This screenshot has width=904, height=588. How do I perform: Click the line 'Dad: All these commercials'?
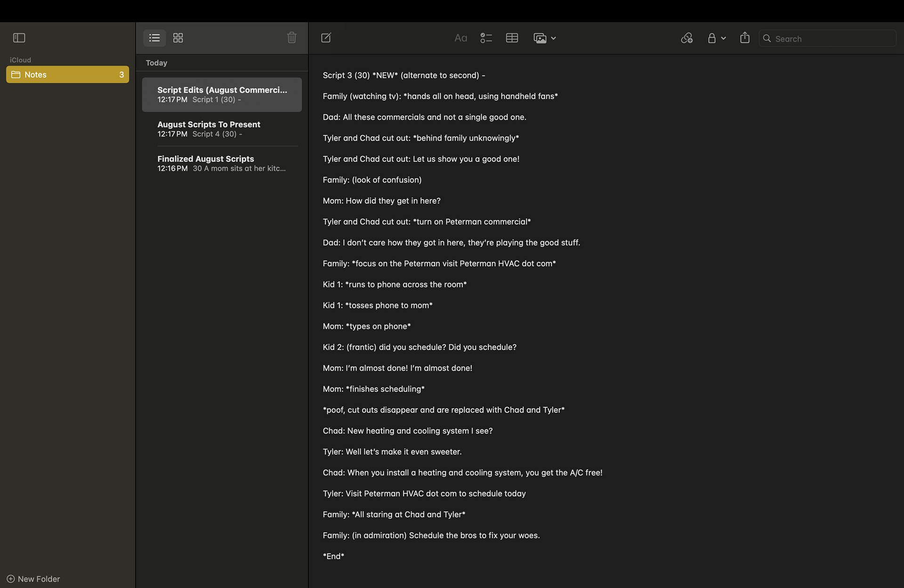pos(424,117)
